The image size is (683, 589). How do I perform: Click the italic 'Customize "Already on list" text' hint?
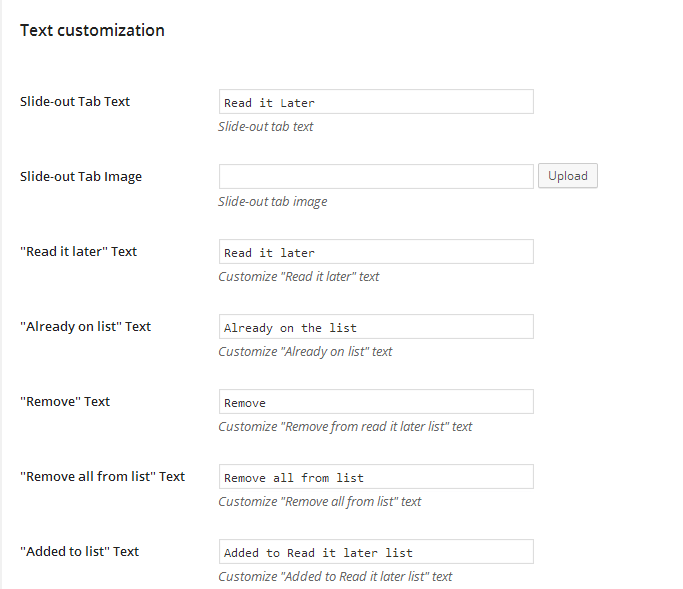coord(305,351)
